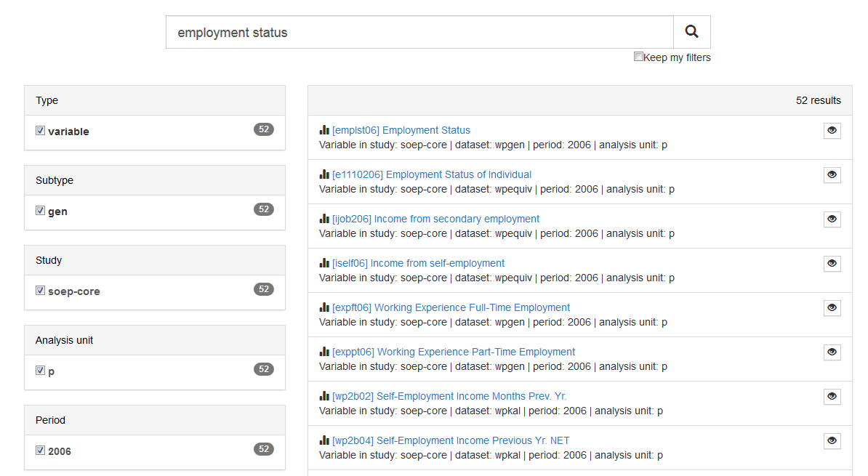Image resolution: width=868 pixels, height=476 pixels.
Task: Click the gen filter label
Action: [x=57, y=211]
